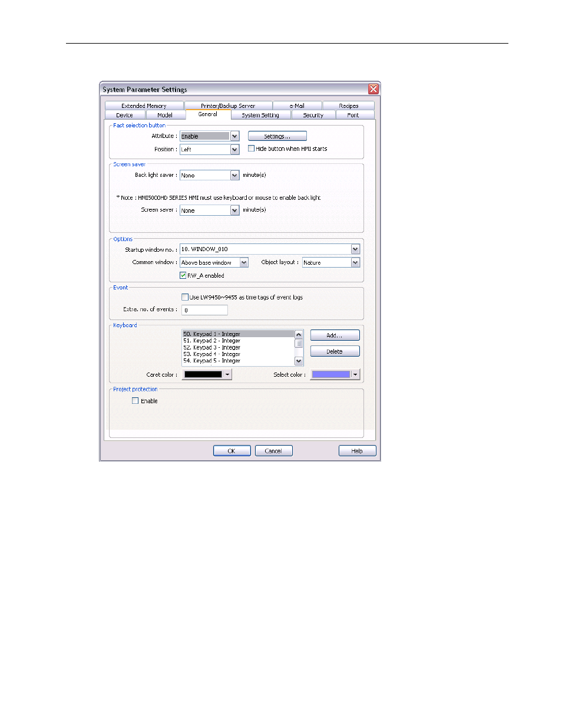Open the Caret color picker
This screenshot has height=728, width=562.
pos(207,374)
